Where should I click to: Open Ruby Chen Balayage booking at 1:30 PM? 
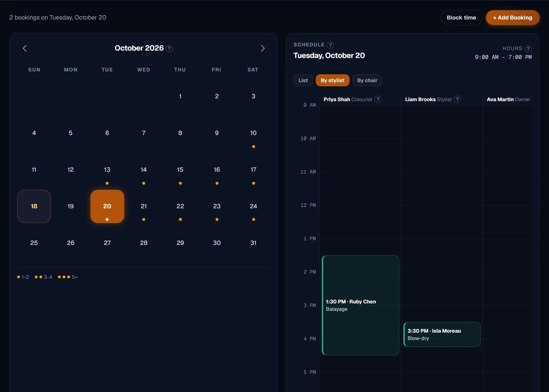(360, 305)
